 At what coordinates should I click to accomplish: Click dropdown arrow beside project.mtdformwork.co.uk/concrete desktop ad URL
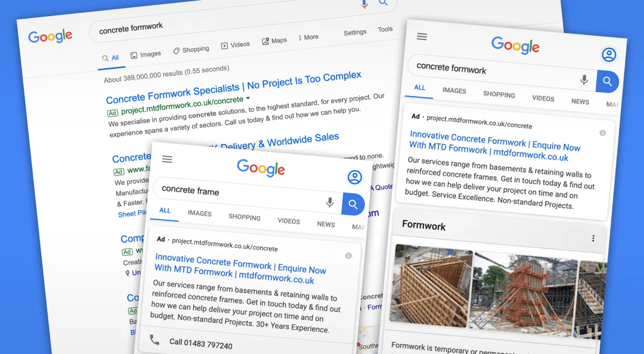248,98
